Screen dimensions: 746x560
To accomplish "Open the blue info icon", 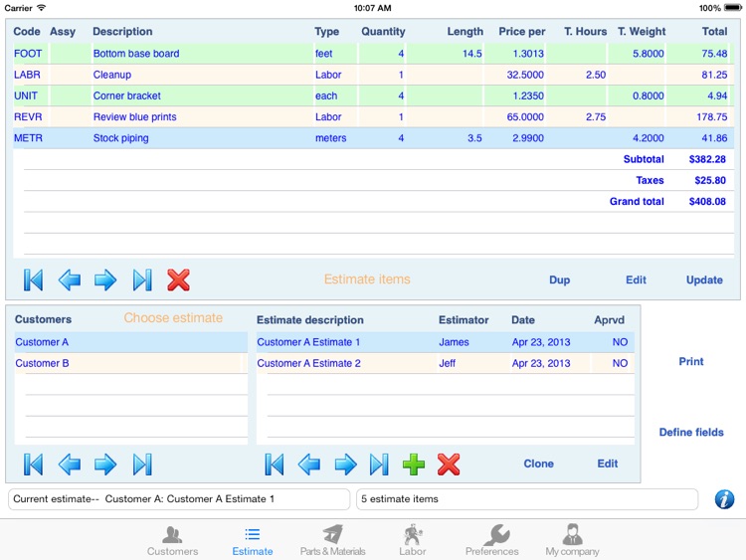I will point(724,498).
